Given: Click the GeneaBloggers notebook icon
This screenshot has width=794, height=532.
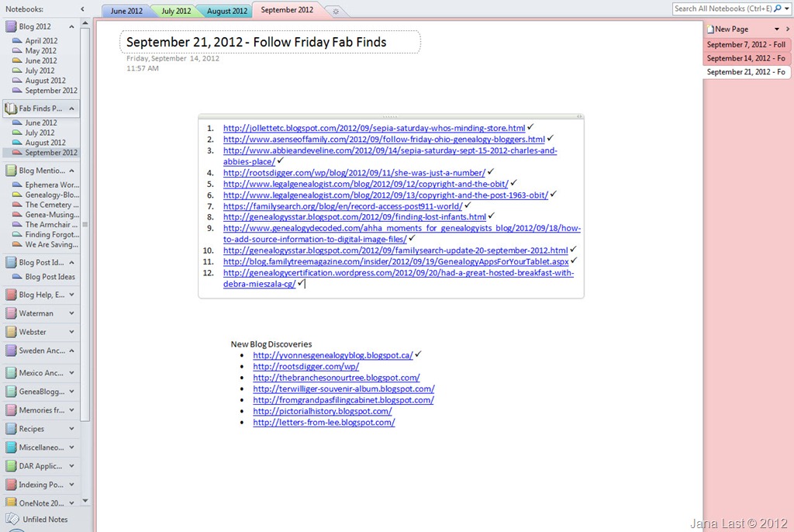Looking at the screenshot, I should pyautogui.click(x=11, y=392).
